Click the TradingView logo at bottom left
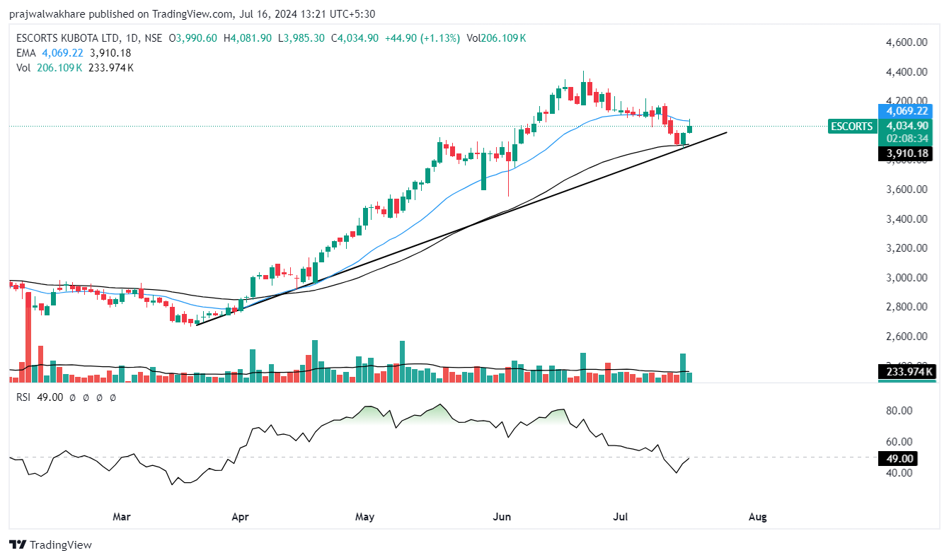 tap(50, 544)
